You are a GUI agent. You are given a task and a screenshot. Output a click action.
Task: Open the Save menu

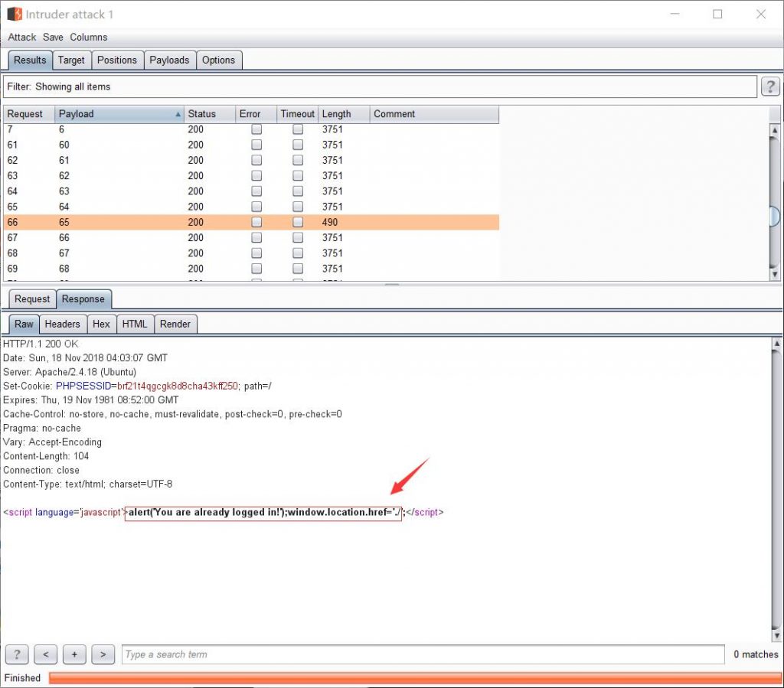point(53,37)
